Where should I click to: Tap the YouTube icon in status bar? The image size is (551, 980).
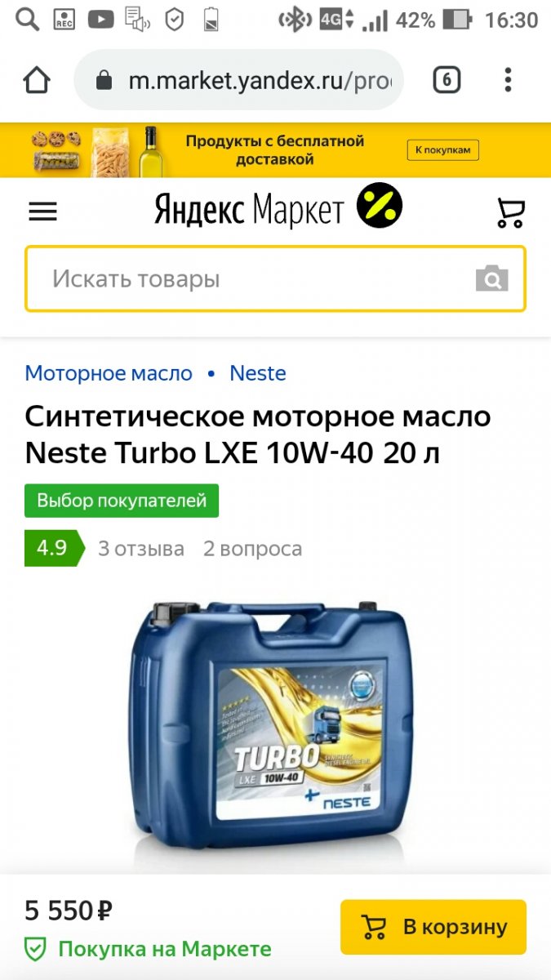[100, 20]
